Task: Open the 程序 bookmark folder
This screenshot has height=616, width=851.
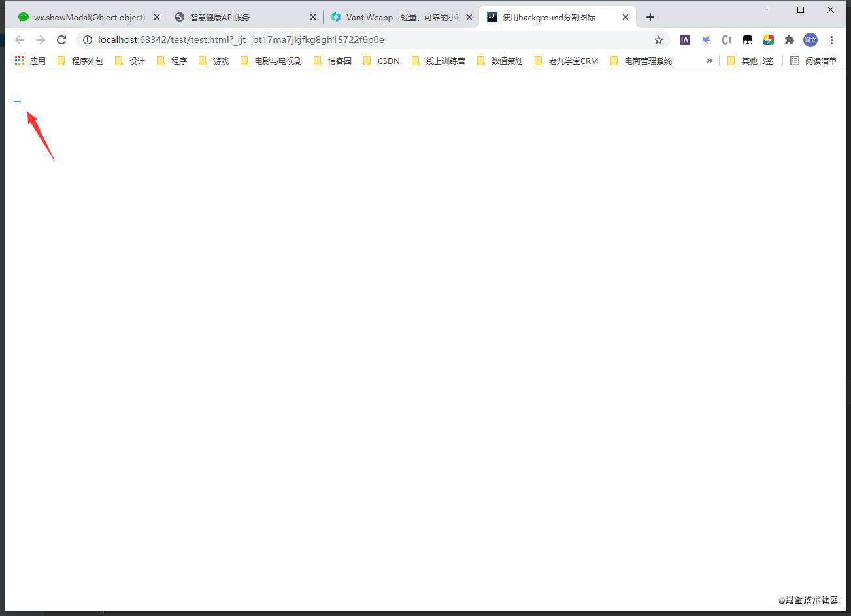Action: tap(172, 61)
